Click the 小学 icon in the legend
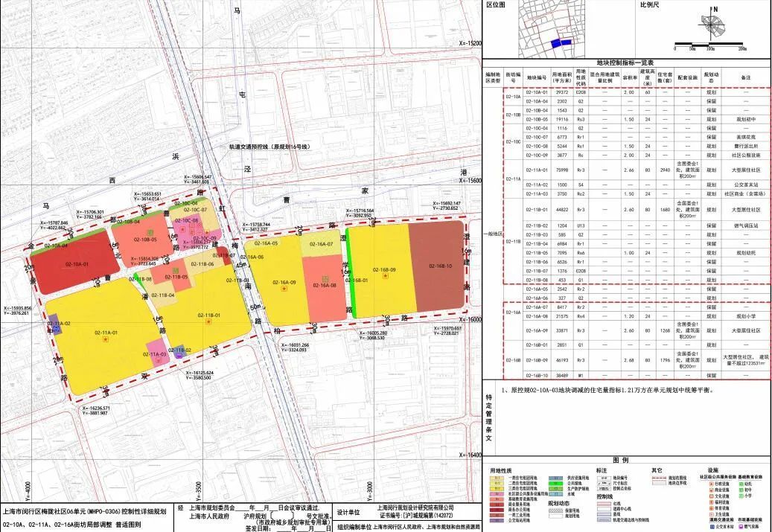This screenshot has height=532, width=772. 741,496
